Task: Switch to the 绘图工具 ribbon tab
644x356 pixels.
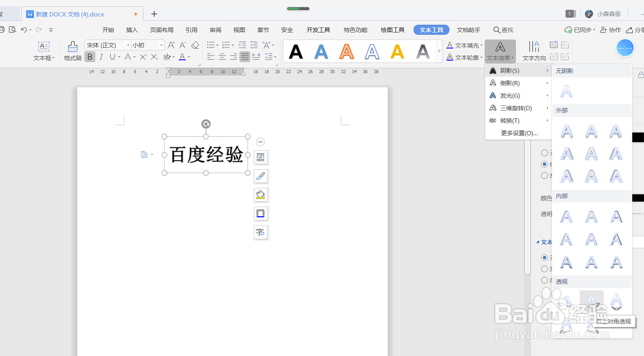Action: [x=393, y=30]
